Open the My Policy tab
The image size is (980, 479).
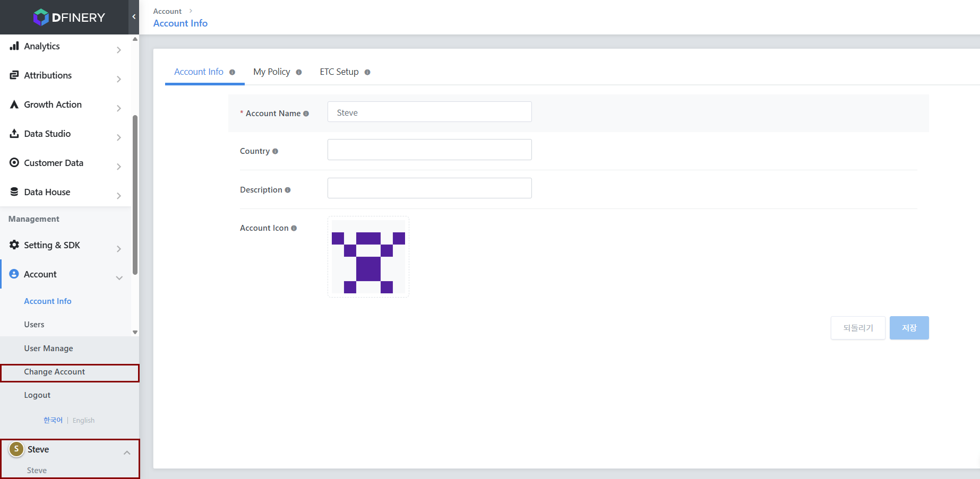click(x=272, y=72)
